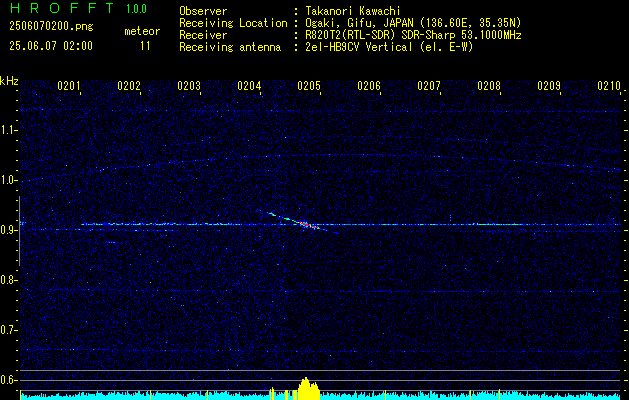629x400 pixels.
Task: Click the 0206 time marker
Action: tap(369, 86)
